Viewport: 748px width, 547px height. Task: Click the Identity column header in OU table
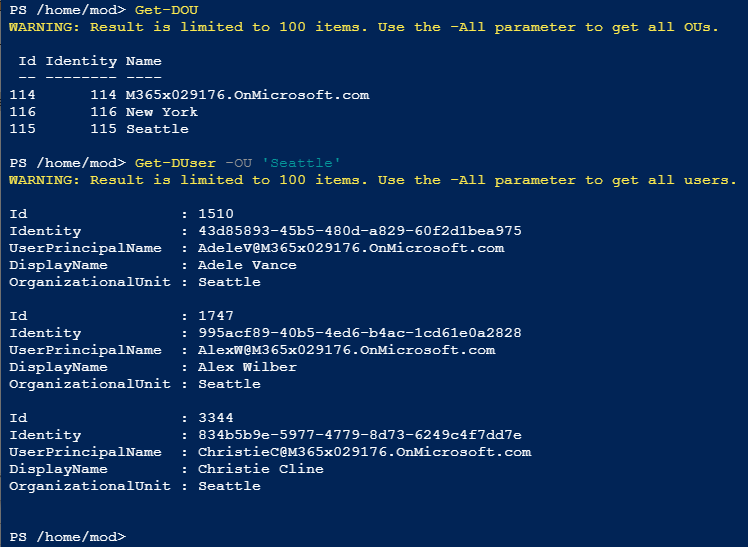[81, 61]
